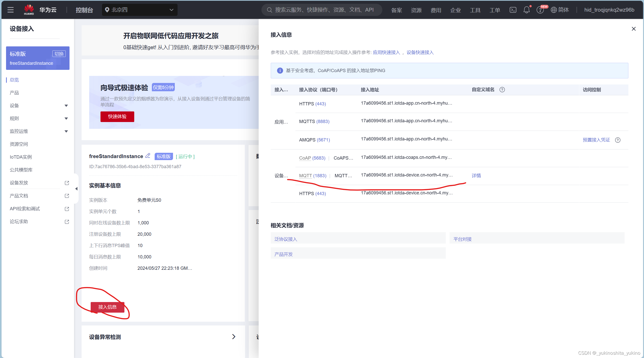Open 资源 in top navigation

416,10
